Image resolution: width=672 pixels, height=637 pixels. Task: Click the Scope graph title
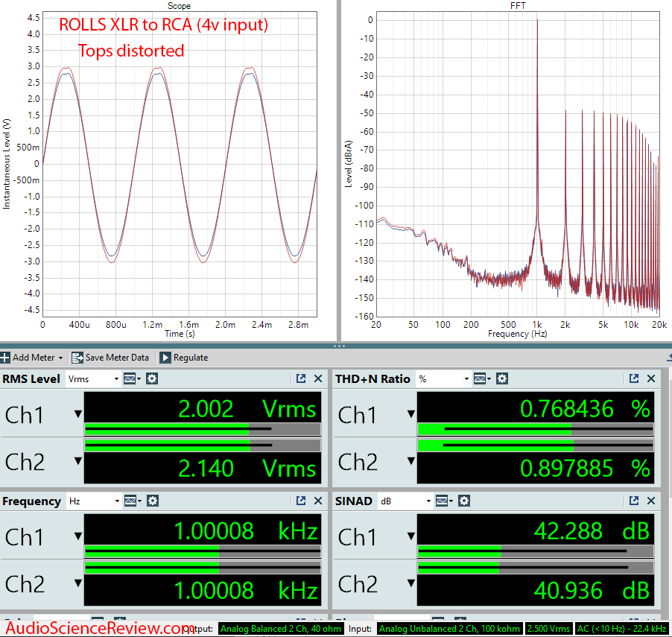[179, 5]
